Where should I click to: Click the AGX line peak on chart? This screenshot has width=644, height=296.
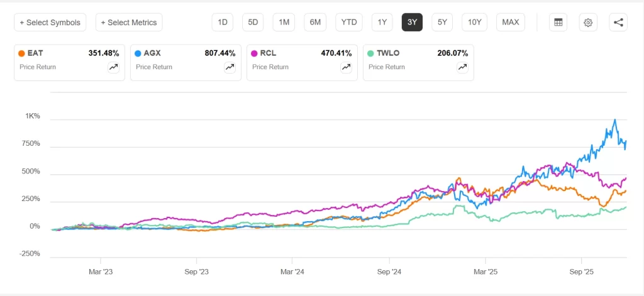(x=614, y=120)
